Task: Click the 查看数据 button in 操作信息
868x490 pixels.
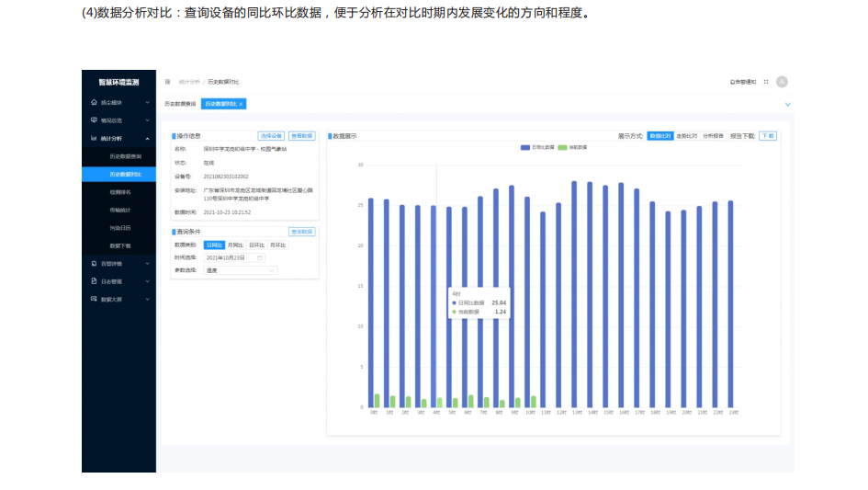Action: coord(301,136)
